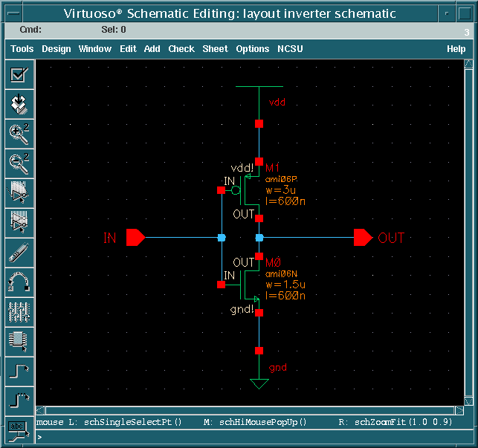
Task: Click the Delete eraser-like icon
Action: [19, 253]
